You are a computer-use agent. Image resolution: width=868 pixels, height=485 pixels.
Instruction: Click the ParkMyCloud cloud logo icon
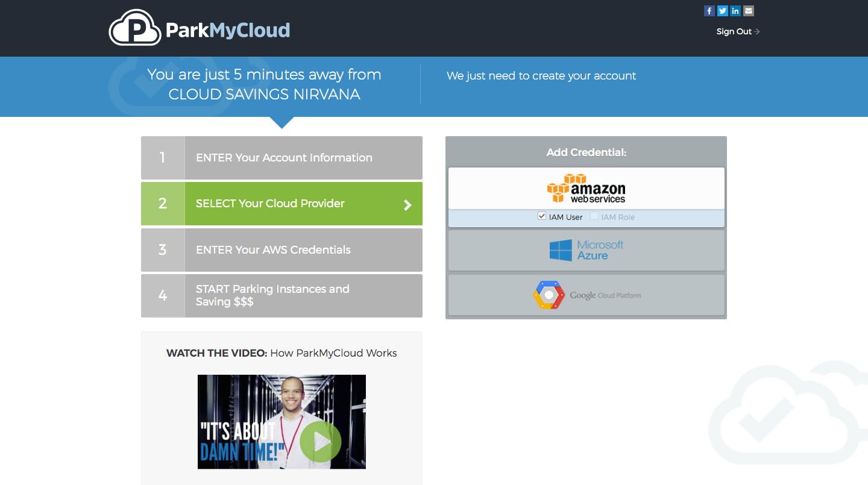(135, 28)
